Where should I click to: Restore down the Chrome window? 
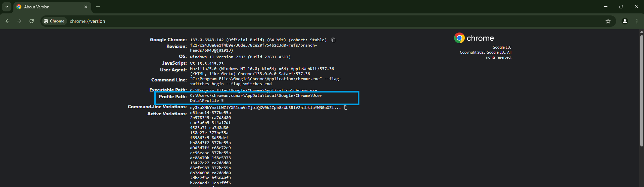(621, 7)
